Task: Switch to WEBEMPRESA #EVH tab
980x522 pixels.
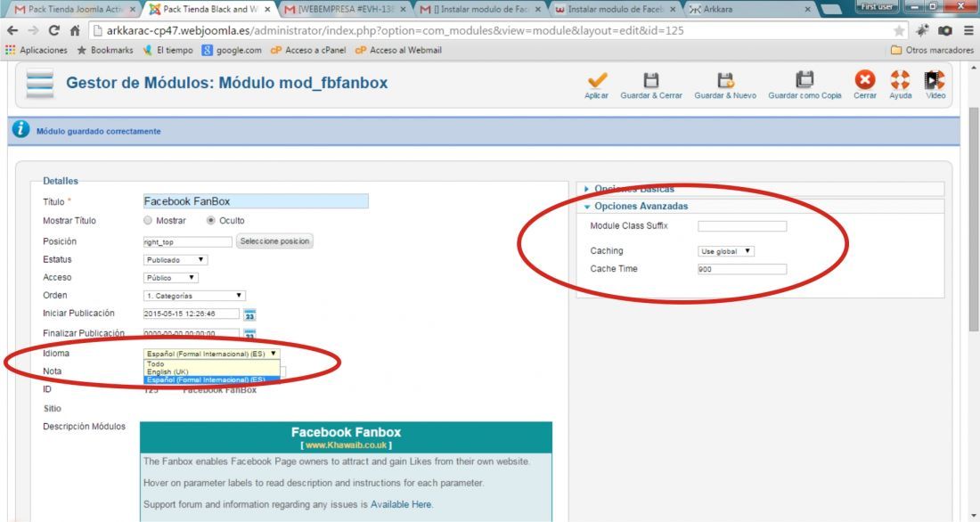Action: (345, 9)
